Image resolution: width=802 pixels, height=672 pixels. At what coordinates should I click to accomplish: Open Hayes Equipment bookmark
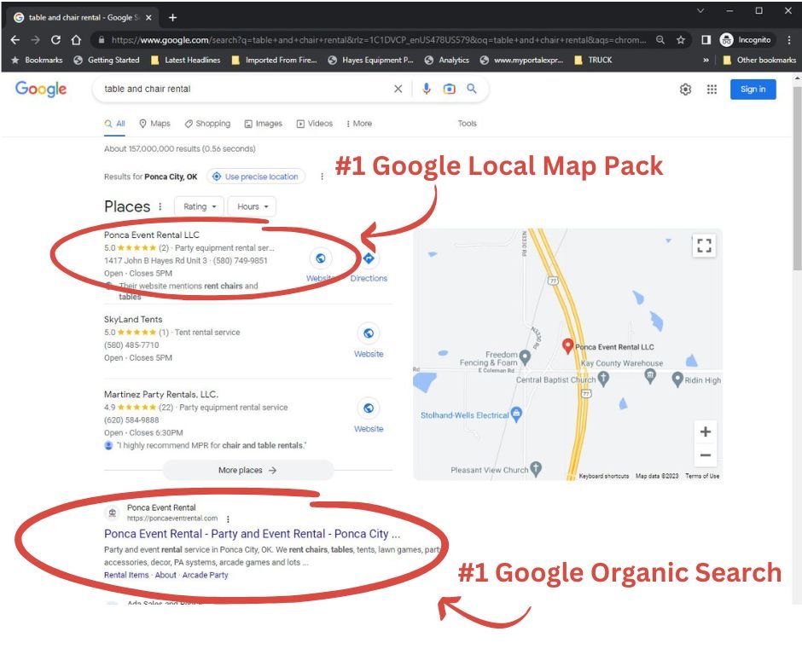point(371,60)
